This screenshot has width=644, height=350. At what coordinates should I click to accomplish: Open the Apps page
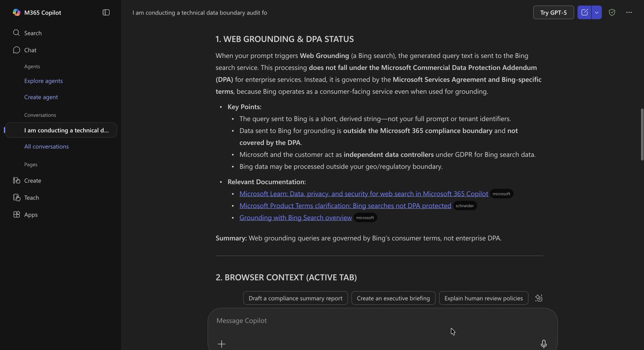(x=25, y=215)
